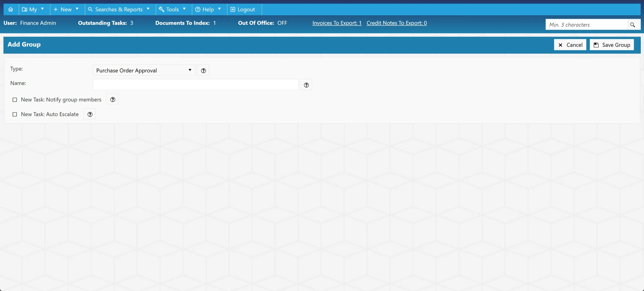This screenshot has height=291, width=644.
Task: Expand the Tools dropdown arrow
Action: click(x=184, y=9)
